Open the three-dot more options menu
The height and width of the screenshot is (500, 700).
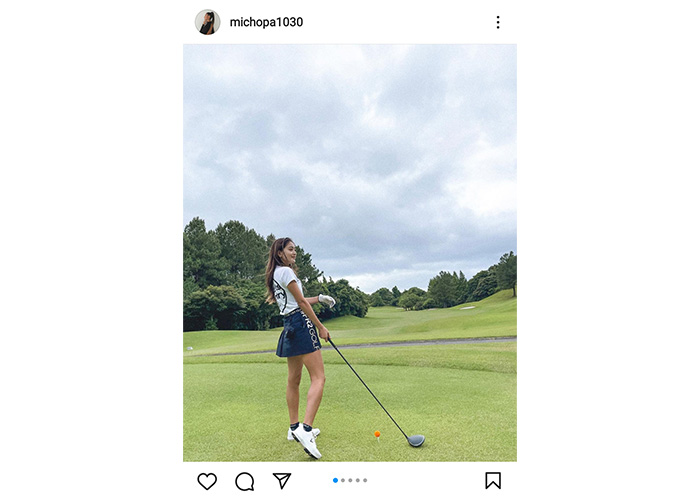498,22
